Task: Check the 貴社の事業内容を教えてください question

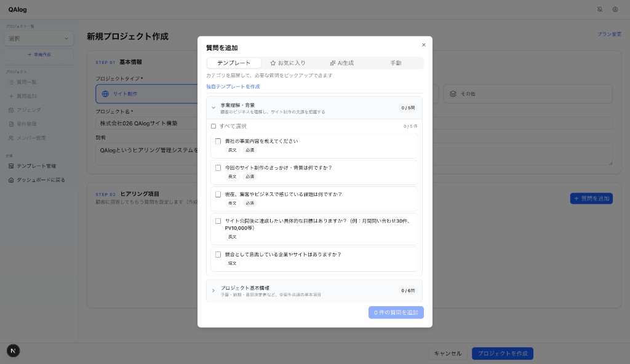Action: click(x=218, y=141)
